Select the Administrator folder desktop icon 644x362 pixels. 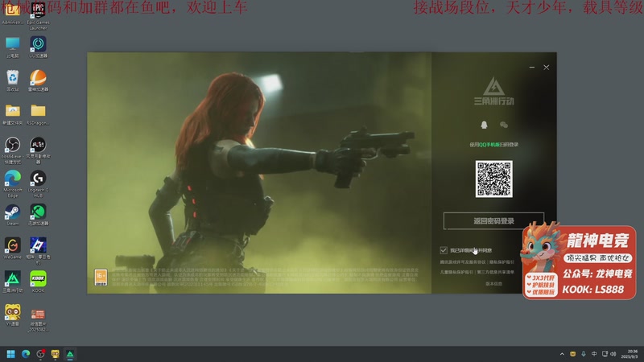pyautogui.click(x=12, y=13)
